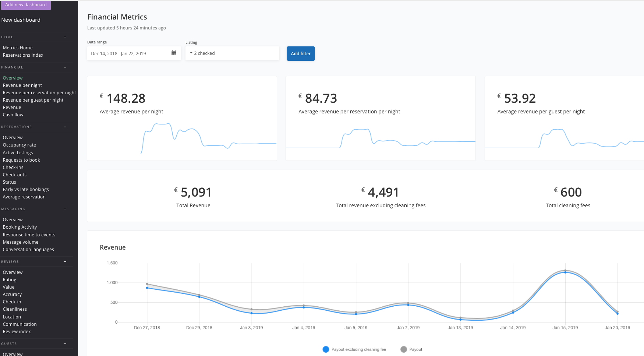Click Average revenue per reservation sparkline

coord(381,138)
